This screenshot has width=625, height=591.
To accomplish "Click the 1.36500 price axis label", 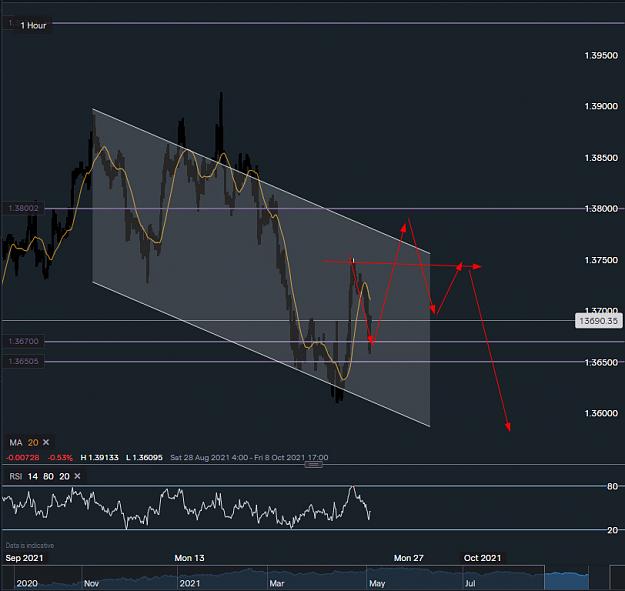I will [x=601, y=362].
